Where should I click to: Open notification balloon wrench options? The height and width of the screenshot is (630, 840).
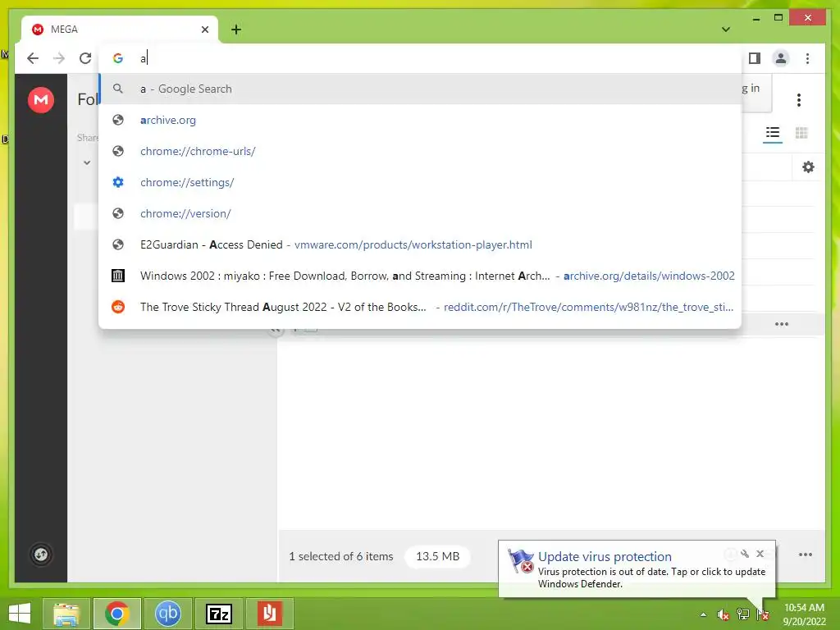point(745,554)
